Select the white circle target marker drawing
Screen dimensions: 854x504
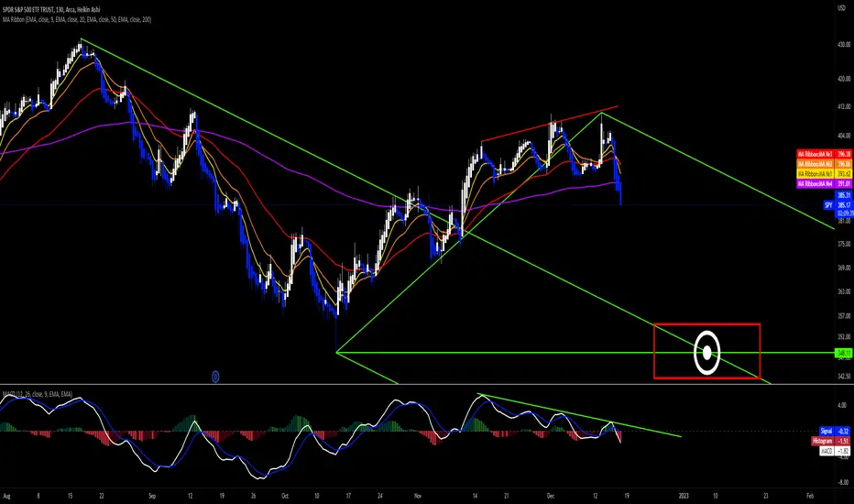pos(707,353)
